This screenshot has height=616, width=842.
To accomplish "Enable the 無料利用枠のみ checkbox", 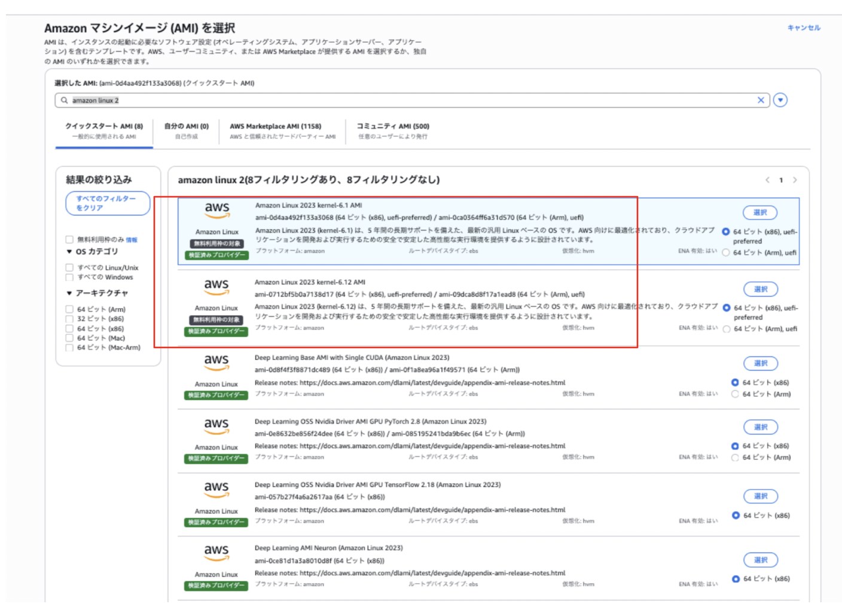I will [x=69, y=240].
